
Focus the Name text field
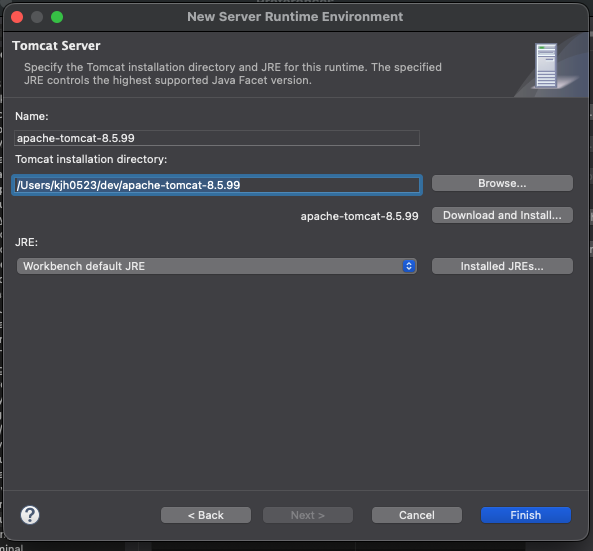coord(217,138)
